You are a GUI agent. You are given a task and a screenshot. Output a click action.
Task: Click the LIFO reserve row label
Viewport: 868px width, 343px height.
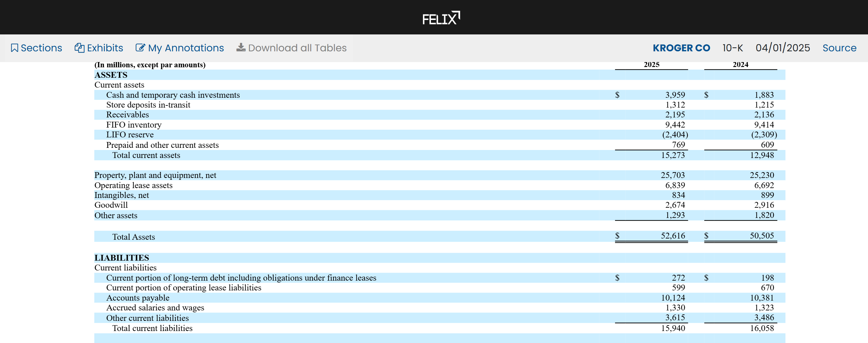[130, 135]
